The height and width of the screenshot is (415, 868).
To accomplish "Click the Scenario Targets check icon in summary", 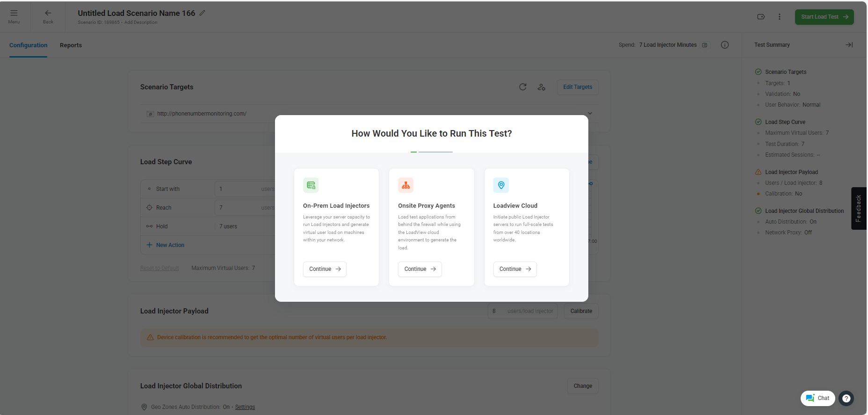I will click(759, 72).
